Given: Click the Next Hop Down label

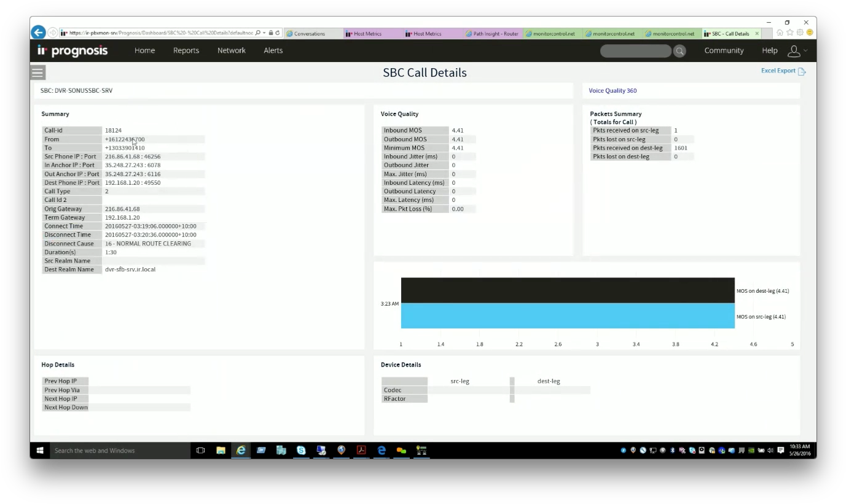Looking at the screenshot, I should point(66,407).
